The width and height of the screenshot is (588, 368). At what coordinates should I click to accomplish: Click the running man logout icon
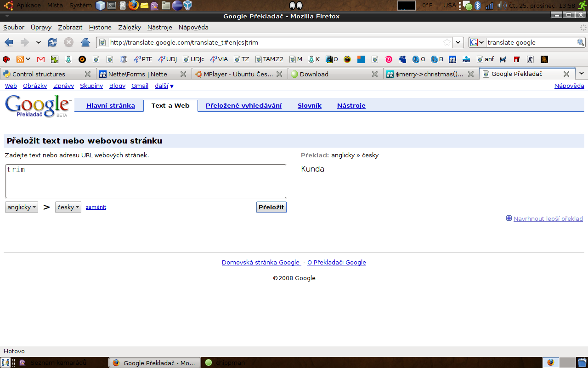(582, 6)
